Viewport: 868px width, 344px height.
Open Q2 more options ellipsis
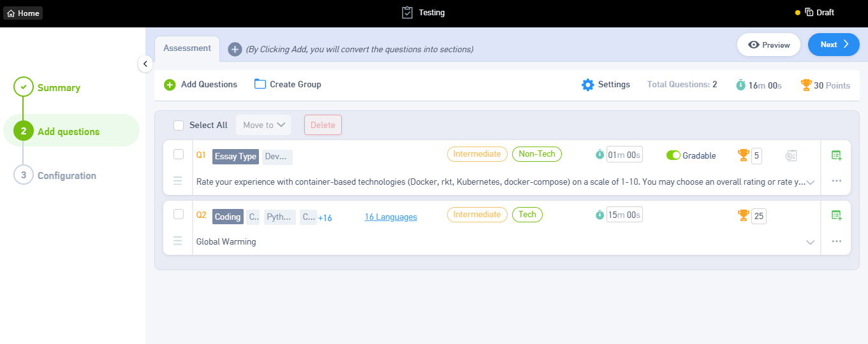tap(837, 241)
